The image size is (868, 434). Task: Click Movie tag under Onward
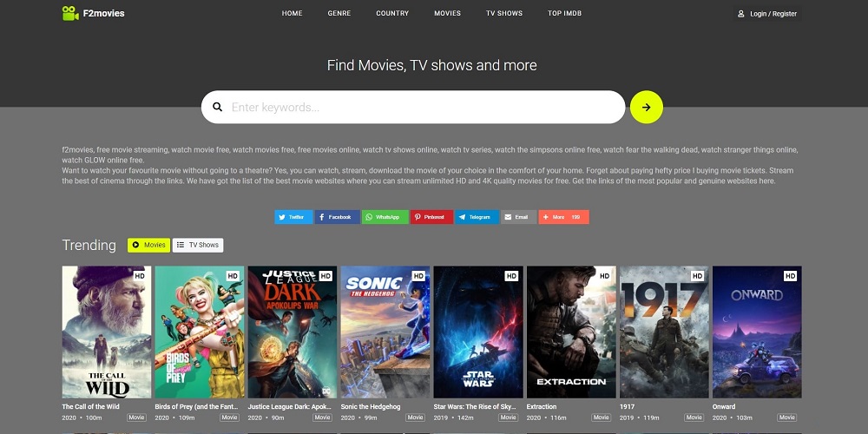click(786, 418)
